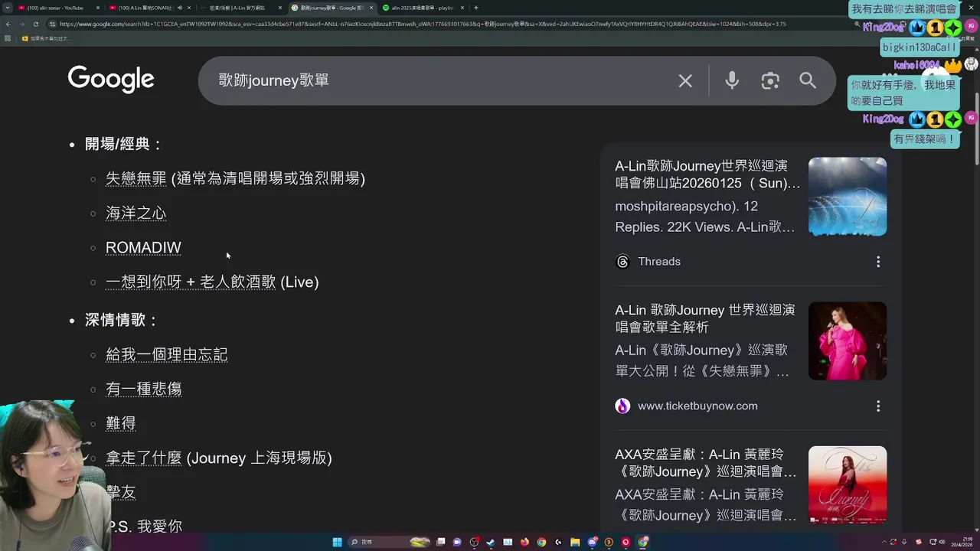Open OBS Studio from the taskbar

pyautogui.click(x=474, y=542)
